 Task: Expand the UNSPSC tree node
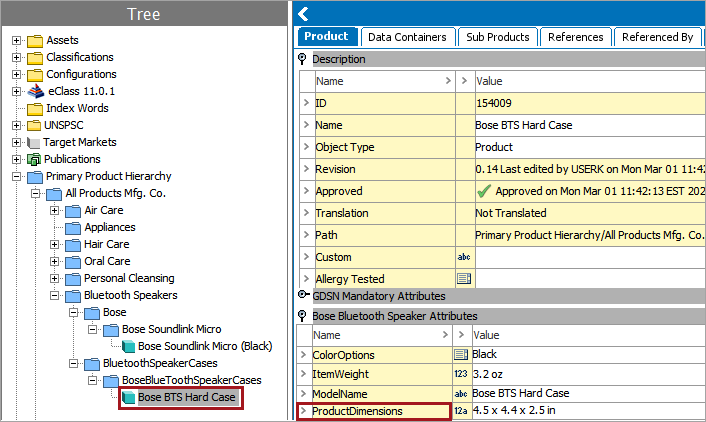[16, 125]
